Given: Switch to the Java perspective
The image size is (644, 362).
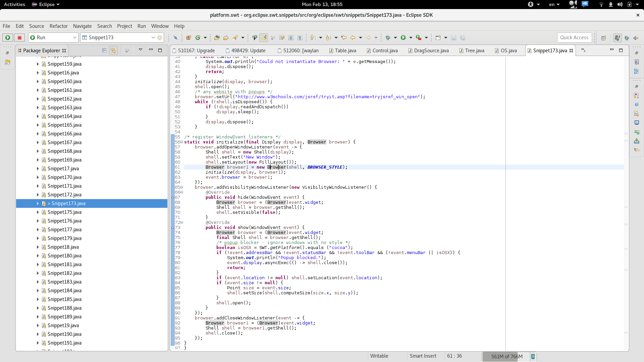Looking at the screenshot, I should [617, 38].
